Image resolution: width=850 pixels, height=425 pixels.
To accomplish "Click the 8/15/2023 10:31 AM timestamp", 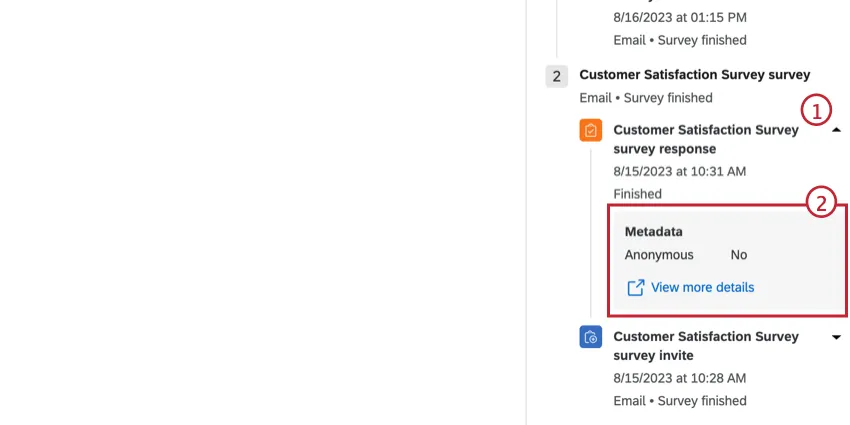I will (x=679, y=172).
